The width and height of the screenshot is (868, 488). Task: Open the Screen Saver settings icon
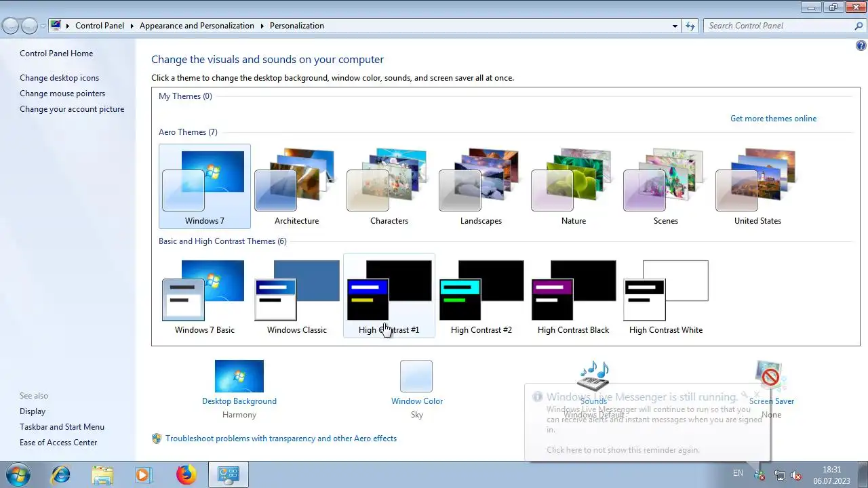point(771,376)
